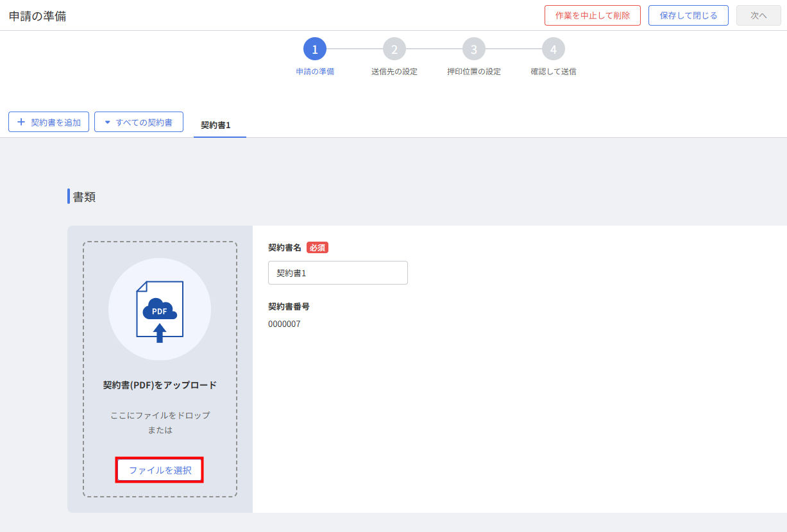Viewport: 787px width, 532px height.
Task: Click the 次へ button
Action: (759, 15)
